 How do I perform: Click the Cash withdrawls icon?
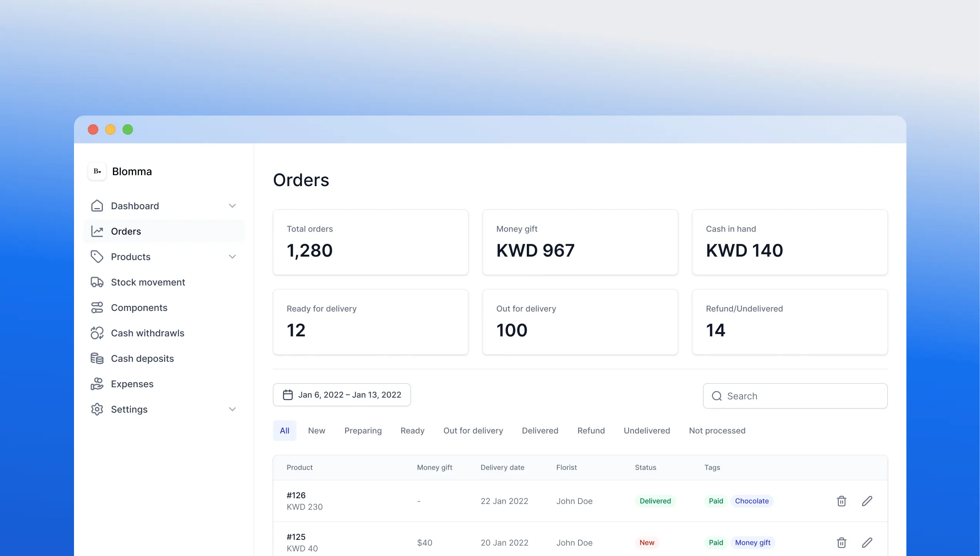(x=97, y=333)
